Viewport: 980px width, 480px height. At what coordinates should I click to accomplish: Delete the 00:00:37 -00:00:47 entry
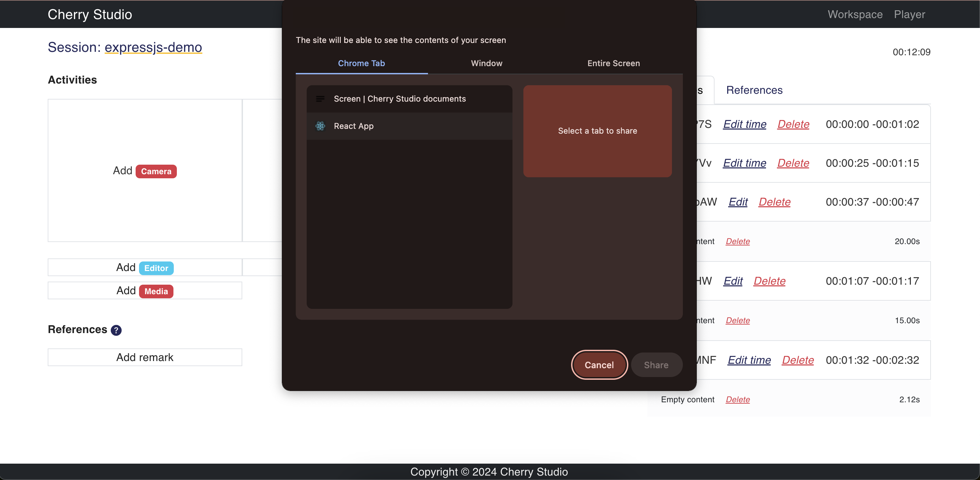pos(775,202)
